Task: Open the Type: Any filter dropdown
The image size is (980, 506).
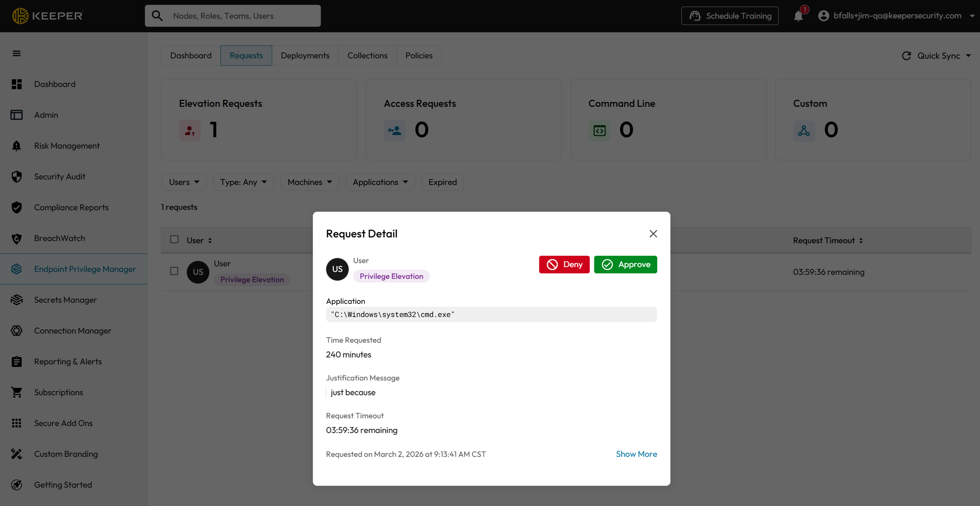Action: pyautogui.click(x=243, y=182)
